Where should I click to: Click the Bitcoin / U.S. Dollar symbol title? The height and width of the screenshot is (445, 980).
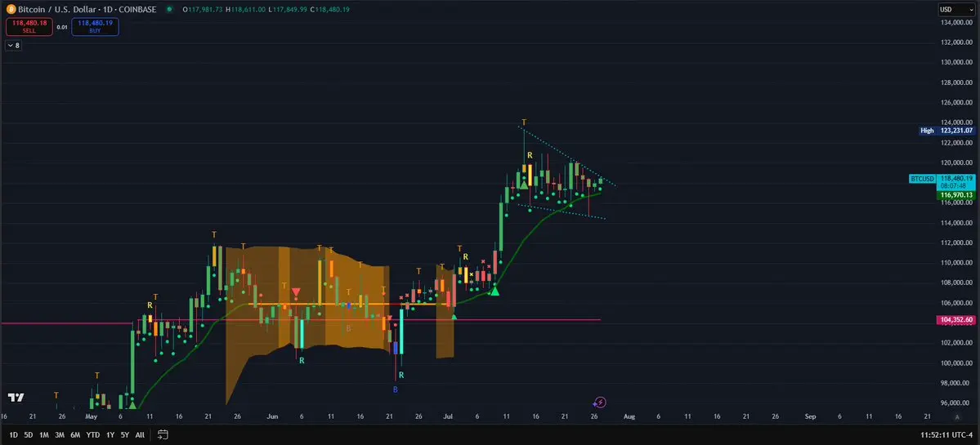(87, 9)
